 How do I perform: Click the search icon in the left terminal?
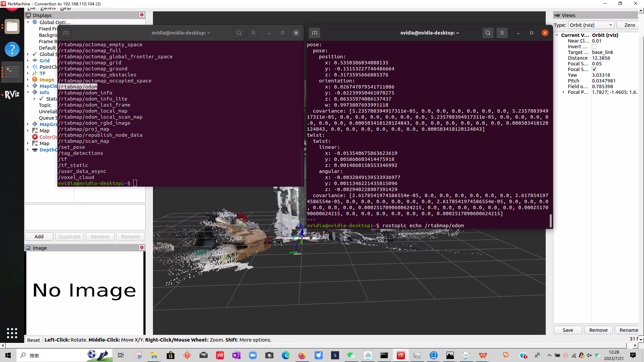[239, 33]
